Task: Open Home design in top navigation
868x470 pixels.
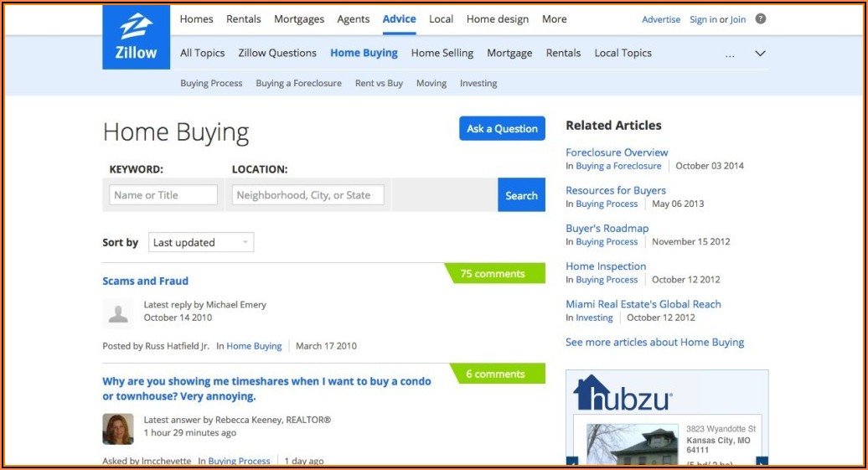Action: coord(498,18)
